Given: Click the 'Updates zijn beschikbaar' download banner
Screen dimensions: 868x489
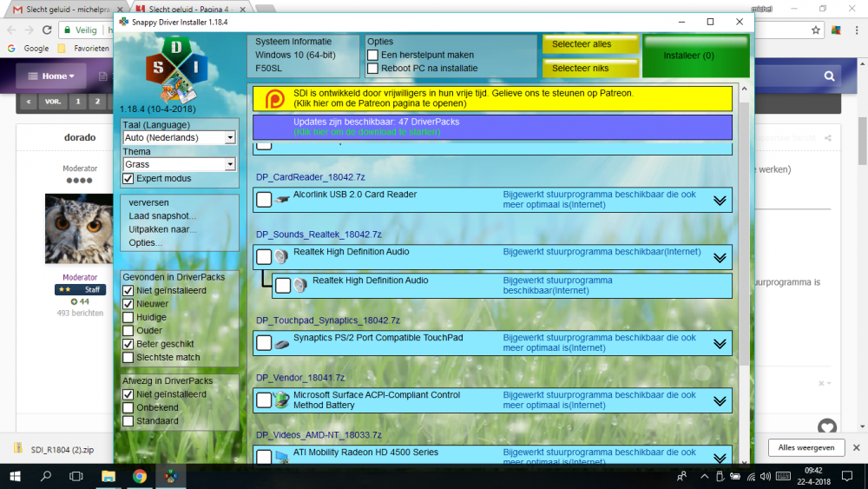Looking at the screenshot, I should [x=492, y=127].
